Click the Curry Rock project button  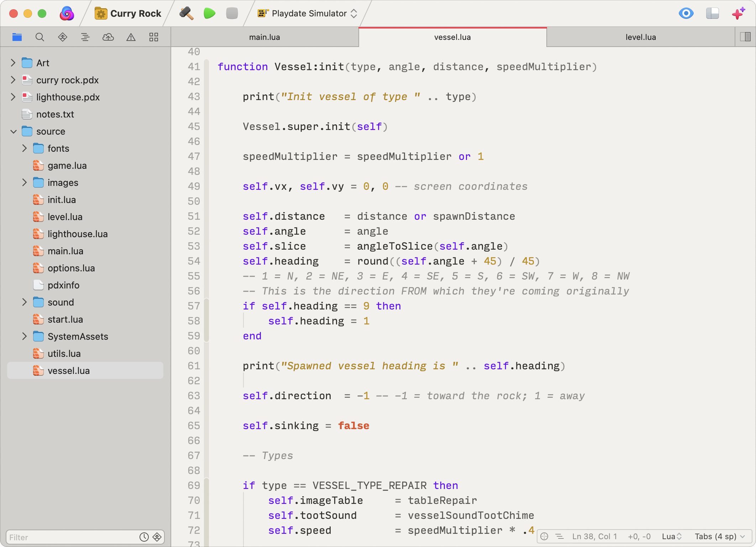(128, 14)
